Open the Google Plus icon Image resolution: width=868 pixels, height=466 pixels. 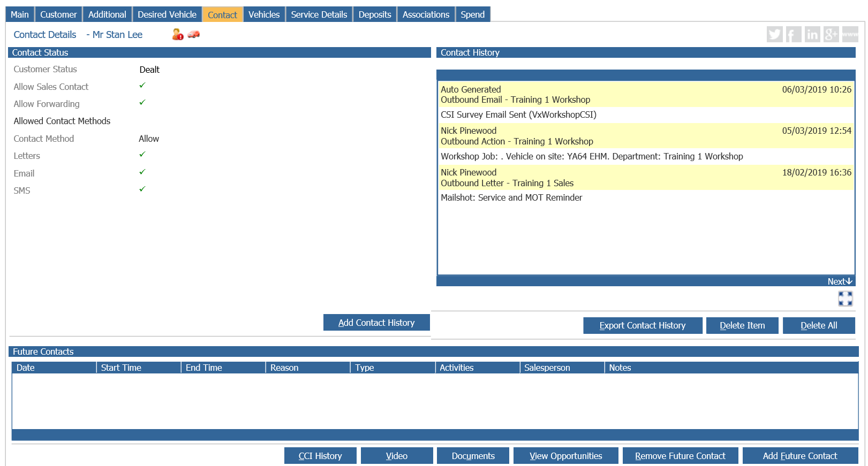coord(831,34)
